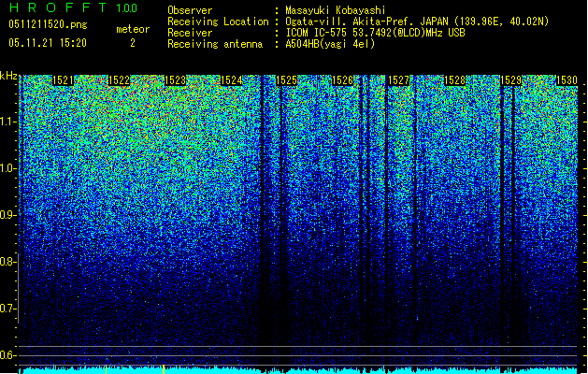Click the meteor count label
The width and height of the screenshot is (588, 374).
pyautogui.click(x=133, y=29)
